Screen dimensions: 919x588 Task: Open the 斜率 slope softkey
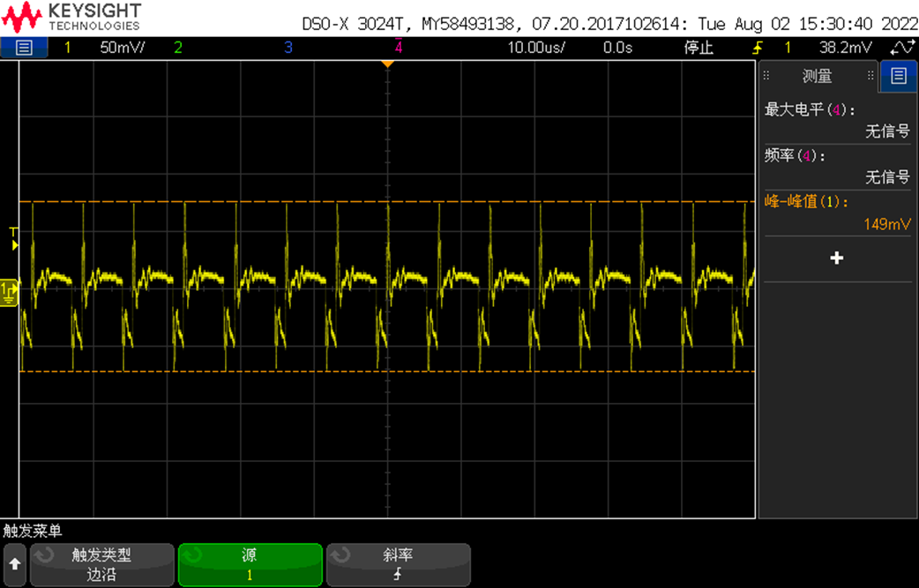click(x=399, y=564)
